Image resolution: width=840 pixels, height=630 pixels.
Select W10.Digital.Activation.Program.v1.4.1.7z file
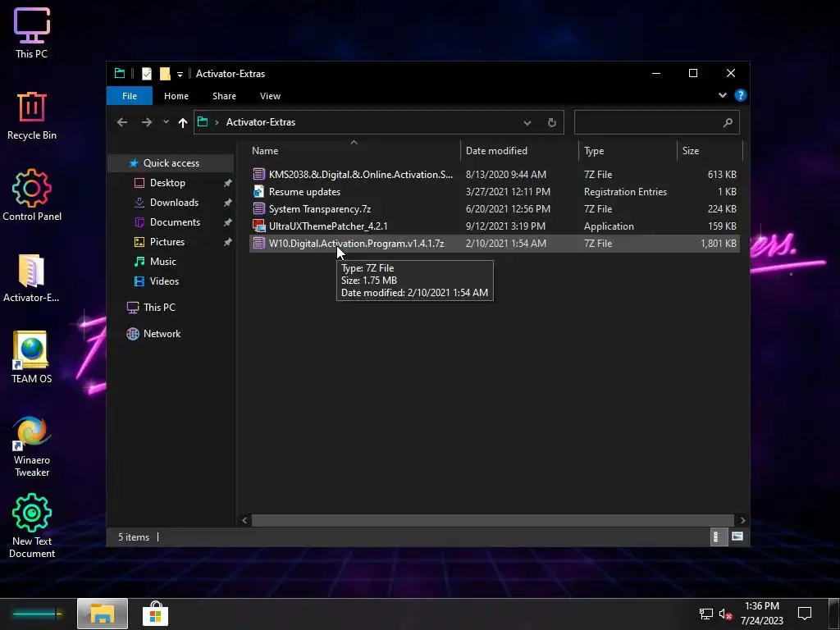(495, 243)
